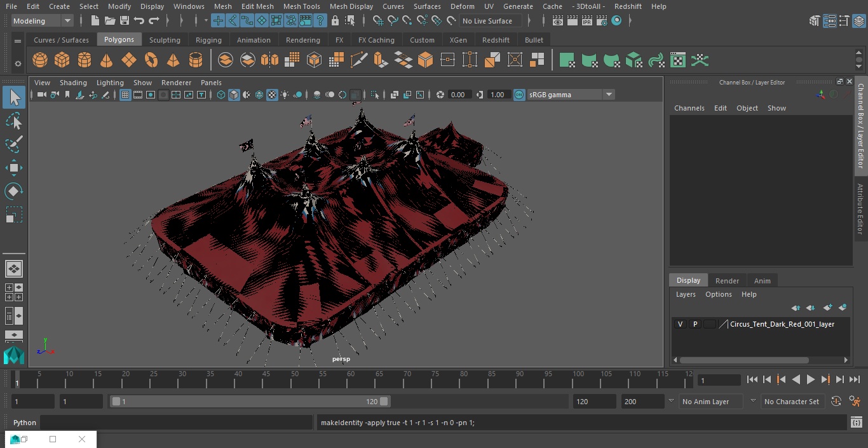Open the Channels menu in Channel Box

tap(689, 108)
